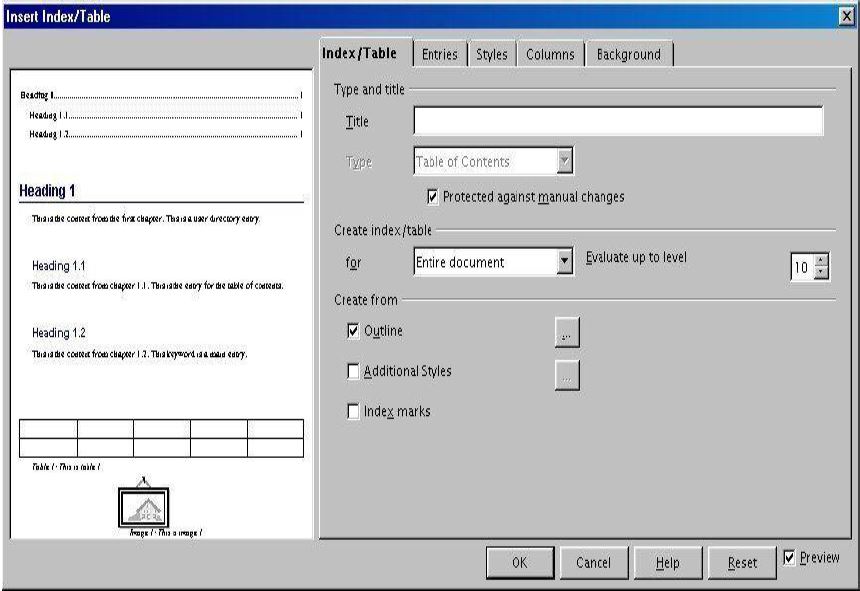Toggle the Preview checkbox
Viewport: 860px width, 591px height.
point(789,558)
